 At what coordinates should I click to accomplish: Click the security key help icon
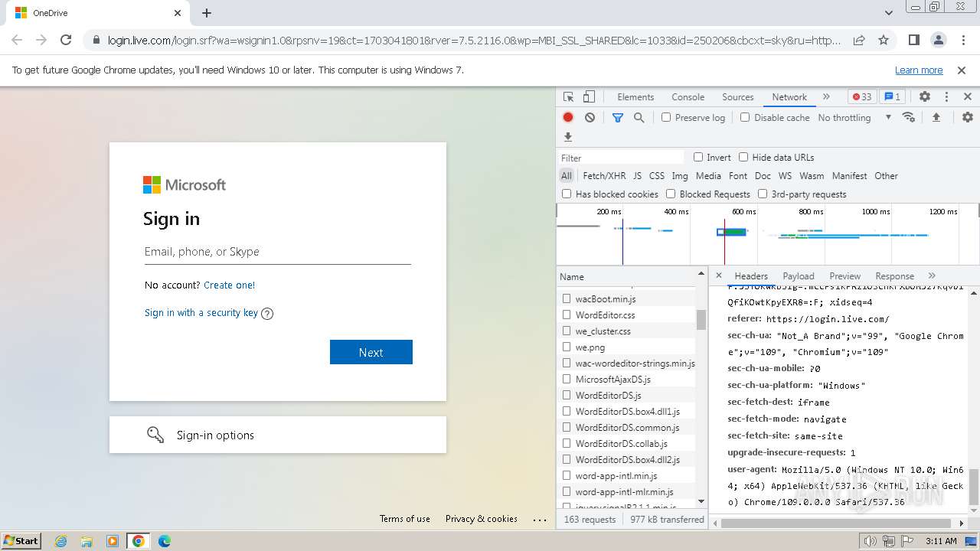click(x=267, y=313)
